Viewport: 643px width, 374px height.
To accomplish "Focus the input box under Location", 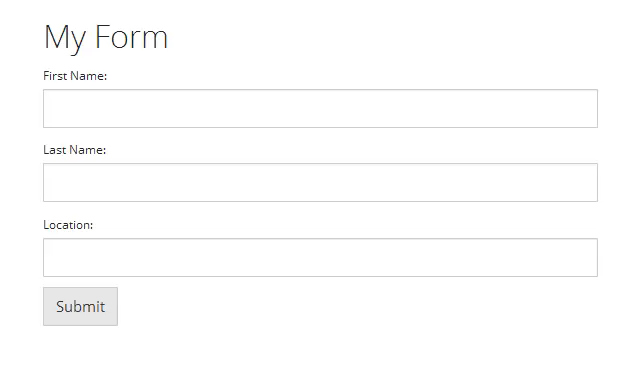I will click(320, 258).
